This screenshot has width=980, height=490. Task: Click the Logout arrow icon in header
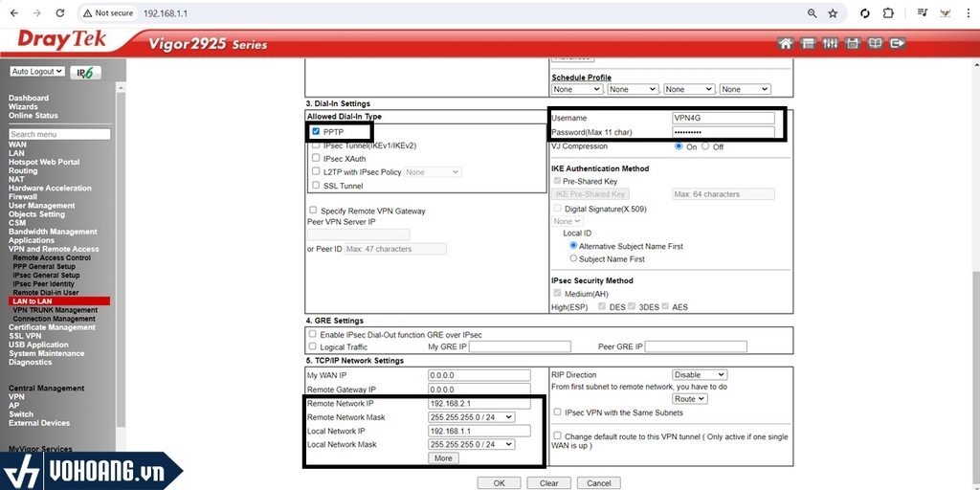[898, 44]
